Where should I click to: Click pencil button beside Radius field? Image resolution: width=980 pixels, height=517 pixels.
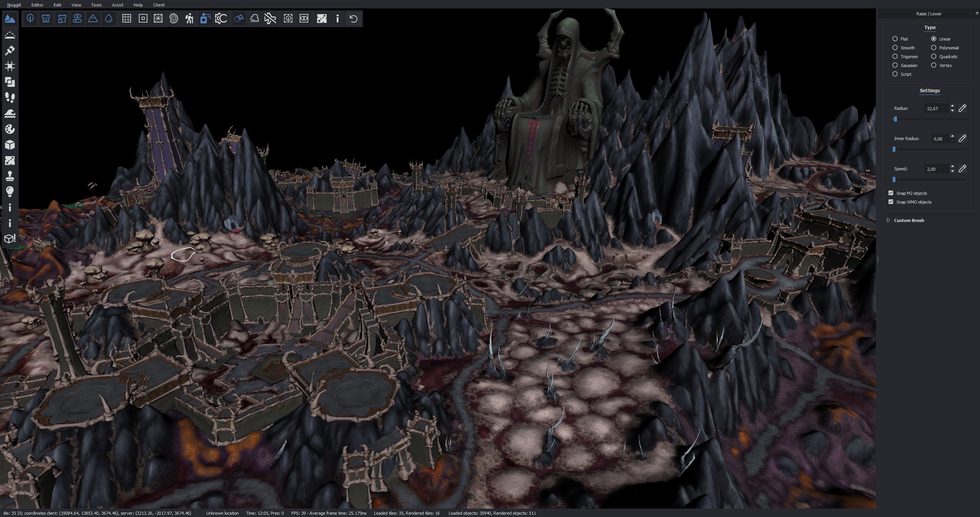pos(962,108)
